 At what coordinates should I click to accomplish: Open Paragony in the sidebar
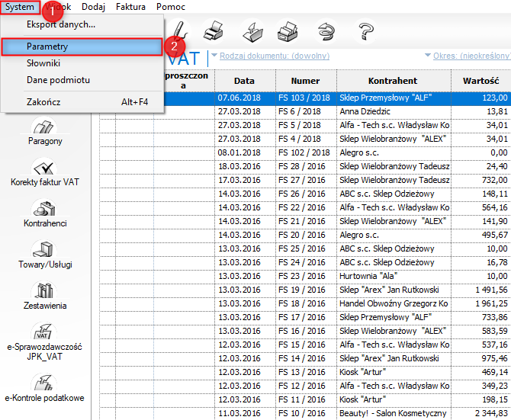pyautogui.click(x=45, y=132)
